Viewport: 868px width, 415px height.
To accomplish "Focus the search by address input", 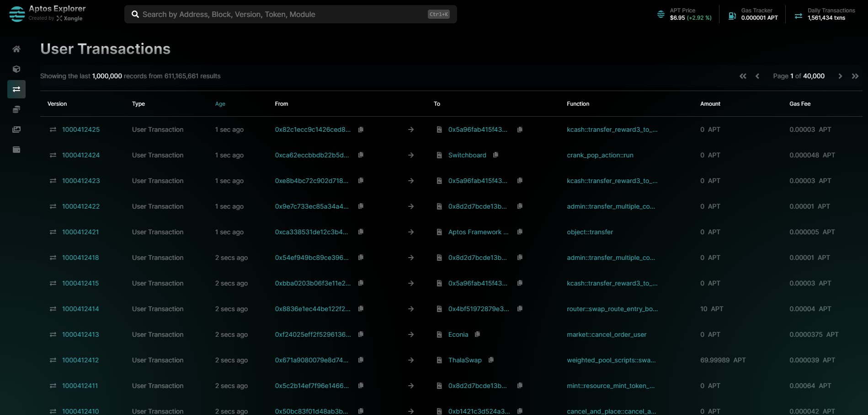I will tap(283, 14).
